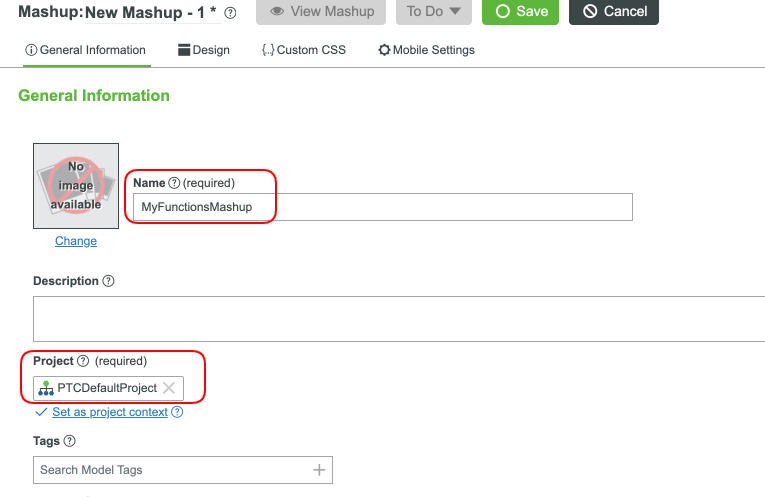Click the Save button
The height and width of the screenshot is (497, 765).
tap(521, 12)
